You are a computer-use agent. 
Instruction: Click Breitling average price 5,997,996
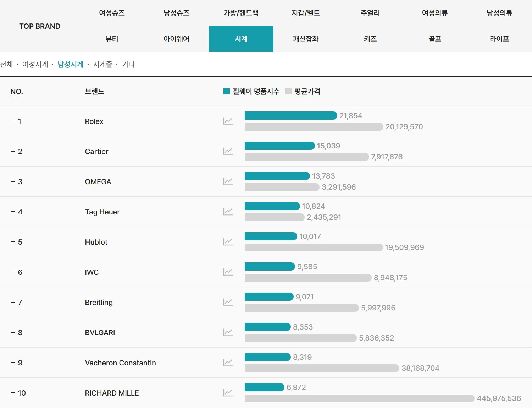point(378,308)
